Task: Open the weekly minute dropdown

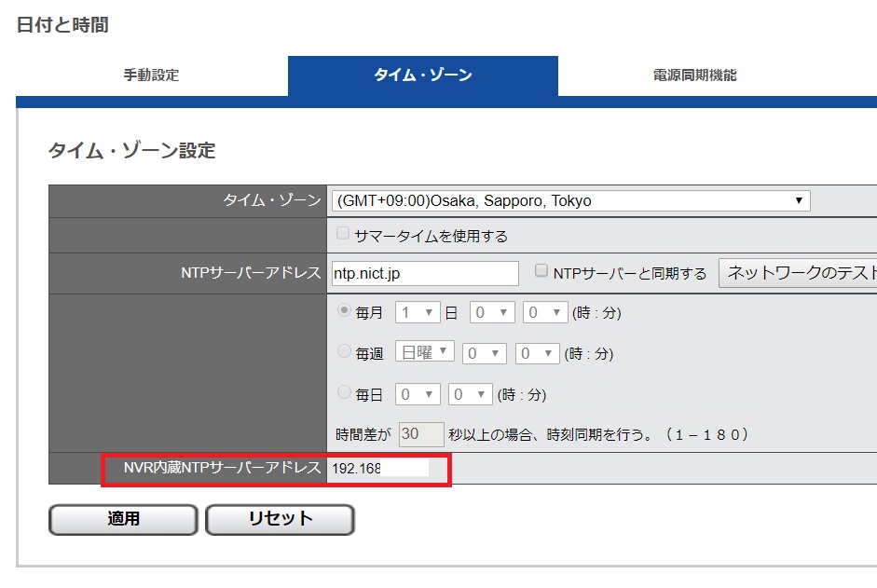Action: pyautogui.click(x=538, y=353)
